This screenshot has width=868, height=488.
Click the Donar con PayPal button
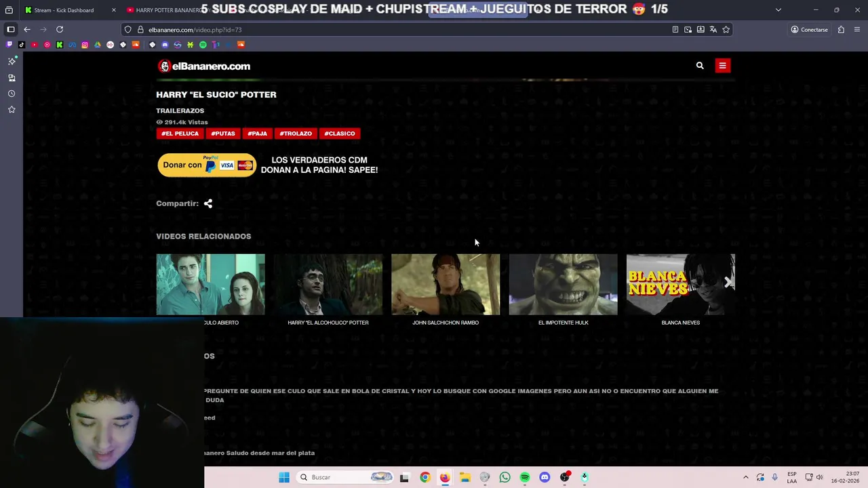pos(207,165)
